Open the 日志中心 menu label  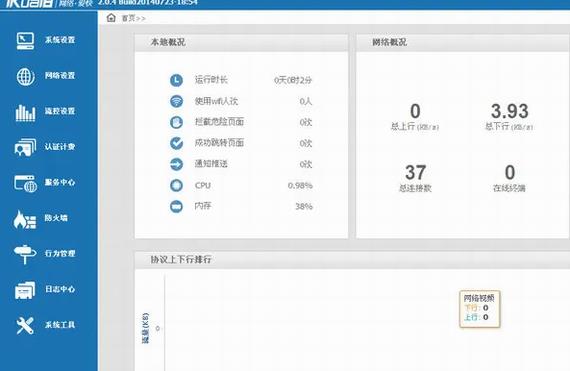(x=60, y=289)
